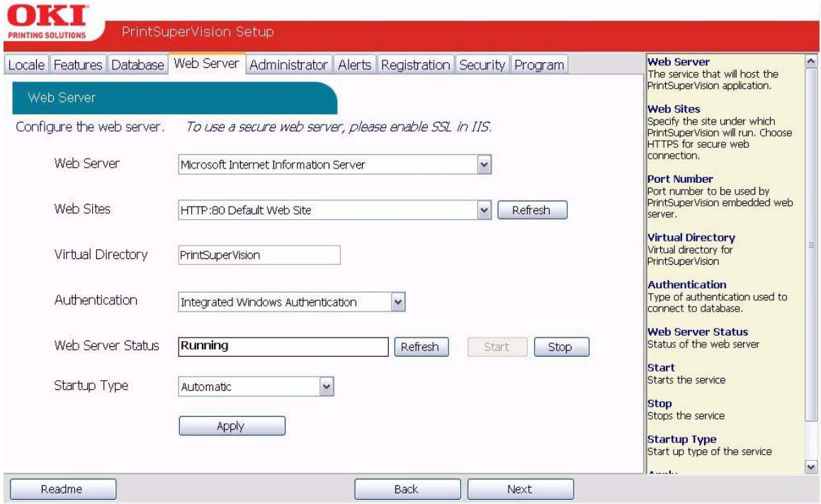Screen dimensions: 821x504
Task: Open the Readme
Action: tap(63, 489)
